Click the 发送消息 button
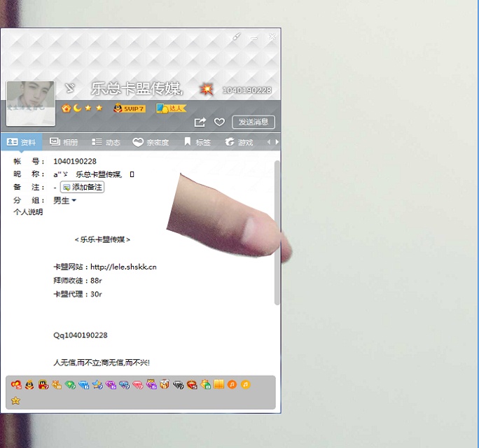This screenshot has width=479, height=448. pos(254,122)
